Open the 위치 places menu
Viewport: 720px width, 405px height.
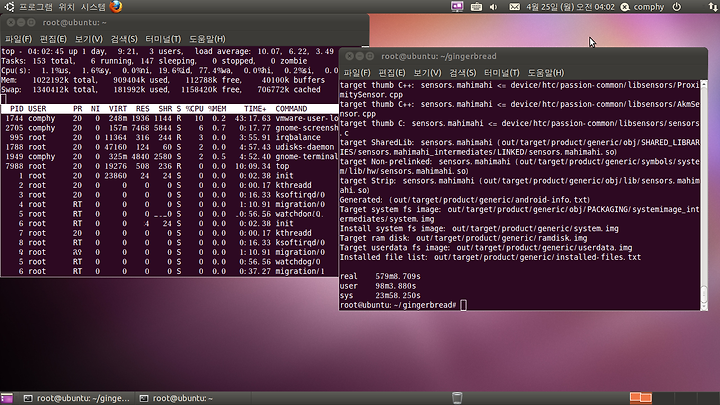[x=67, y=7]
